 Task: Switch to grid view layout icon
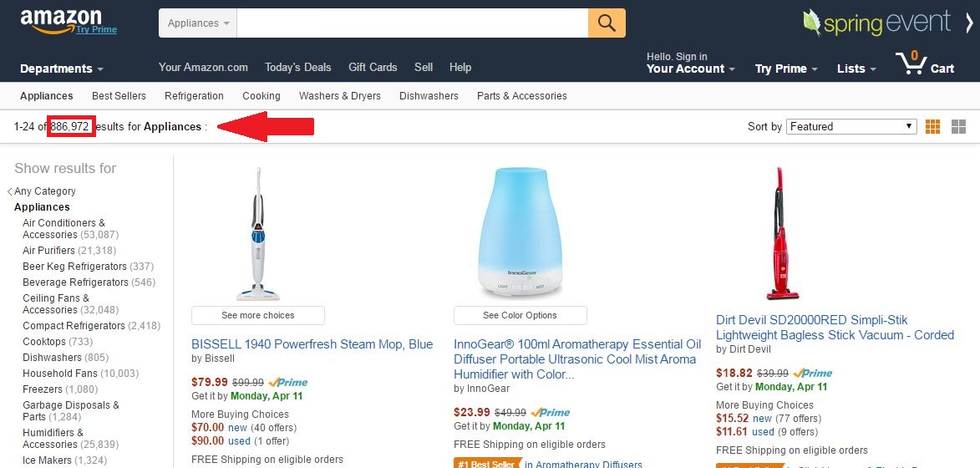point(932,127)
